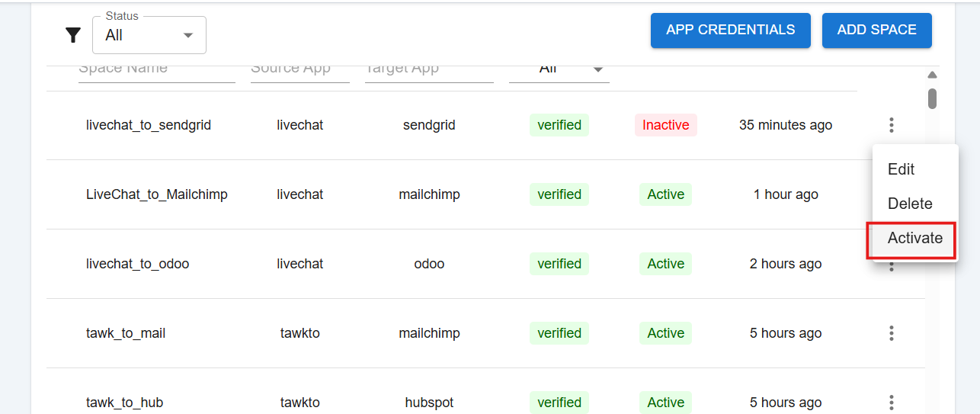Click the sendgrid target app cell
The width and height of the screenshot is (980, 414).
tap(429, 125)
